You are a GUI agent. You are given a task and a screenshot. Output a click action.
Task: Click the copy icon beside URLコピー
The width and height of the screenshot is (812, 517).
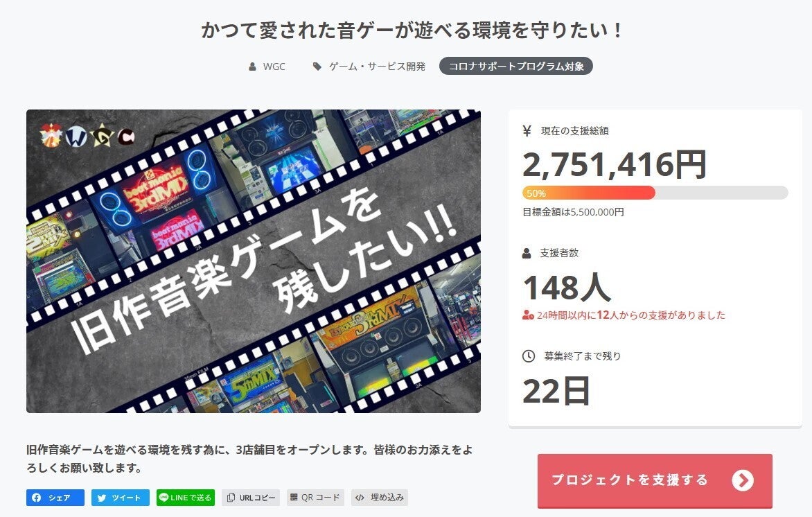(x=231, y=498)
